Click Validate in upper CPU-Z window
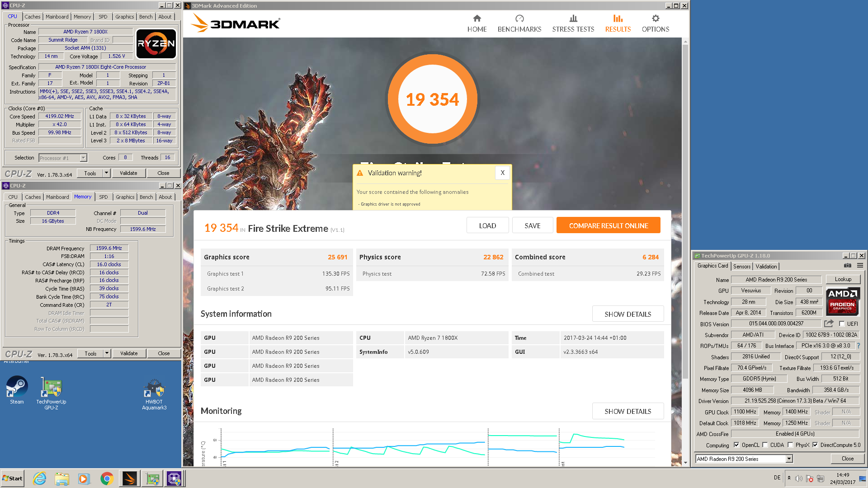The width and height of the screenshot is (868, 488). (x=128, y=173)
